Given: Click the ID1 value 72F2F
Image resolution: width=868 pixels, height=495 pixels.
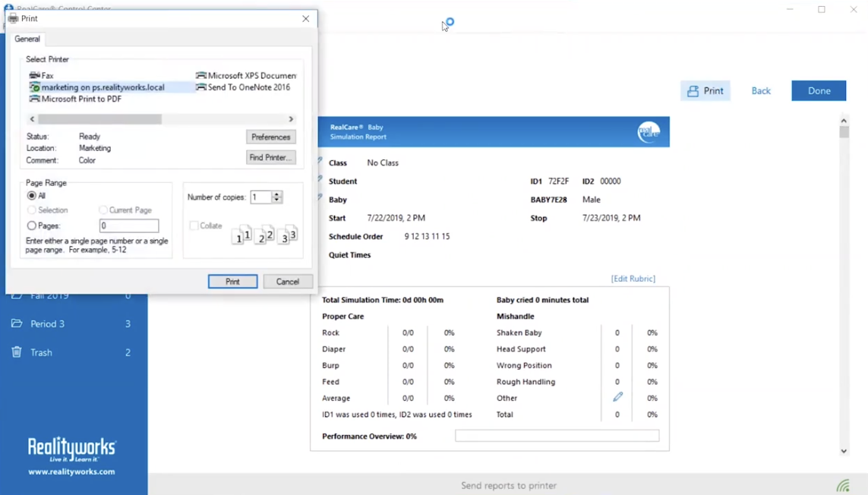Looking at the screenshot, I should click(x=559, y=181).
